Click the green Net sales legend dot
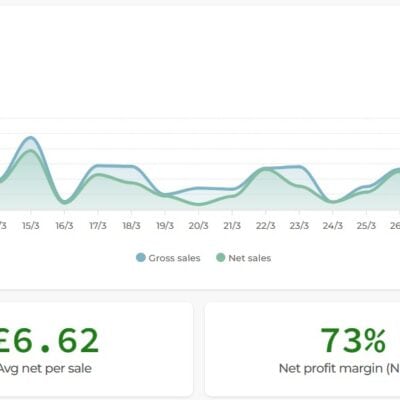The height and width of the screenshot is (400, 400). 221,258
